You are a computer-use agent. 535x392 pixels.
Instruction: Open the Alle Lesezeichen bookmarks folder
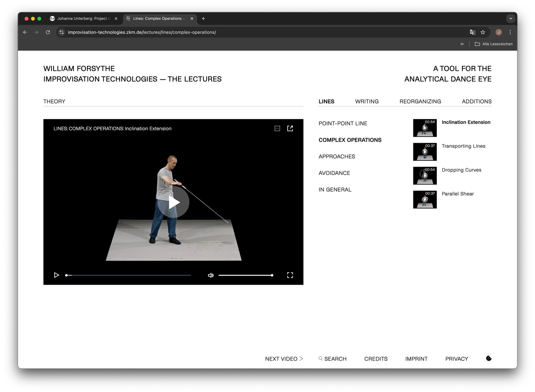tap(494, 44)
